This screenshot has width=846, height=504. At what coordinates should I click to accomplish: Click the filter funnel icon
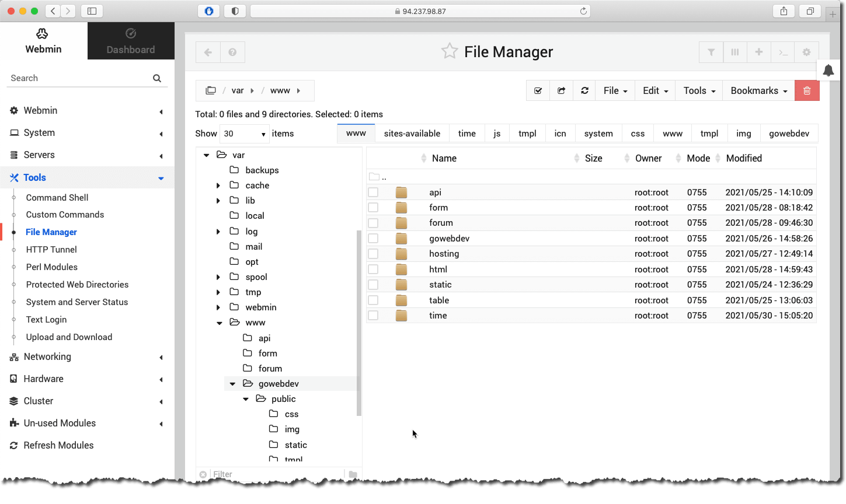point(711,52)
